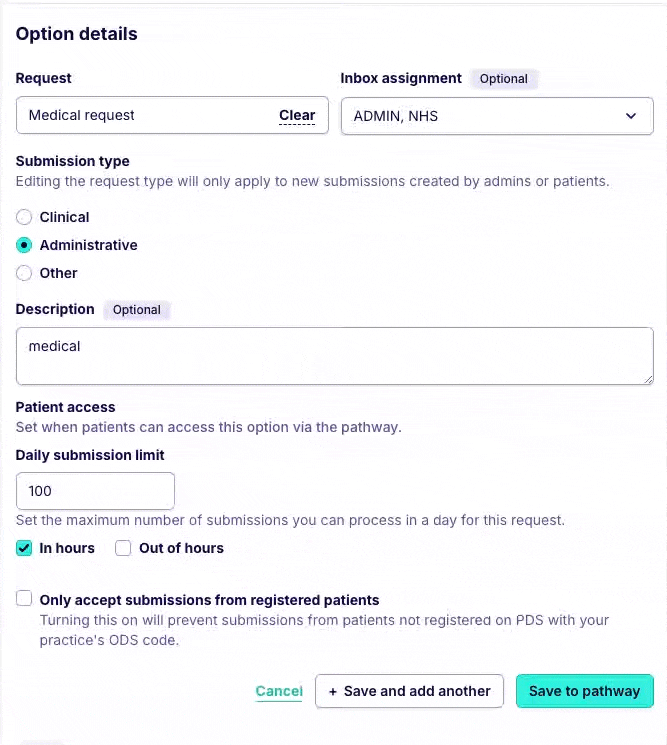Enable the Out of hours checkbox

pos(123,548)
